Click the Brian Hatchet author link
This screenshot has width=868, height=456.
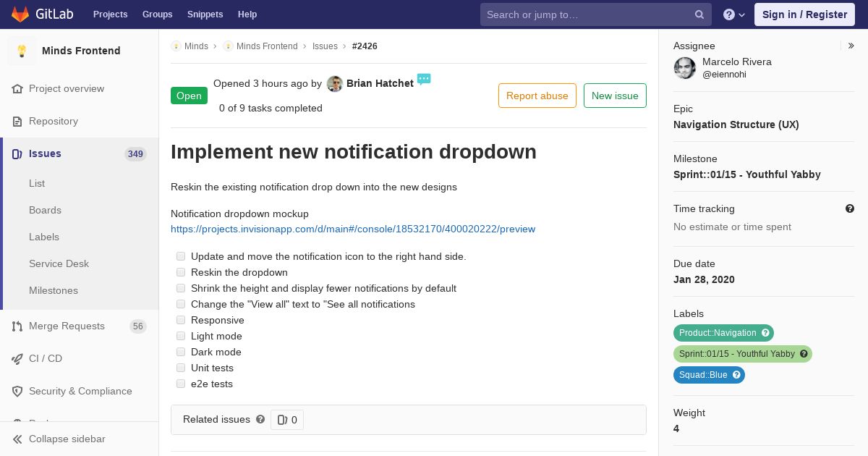[380, 83]
